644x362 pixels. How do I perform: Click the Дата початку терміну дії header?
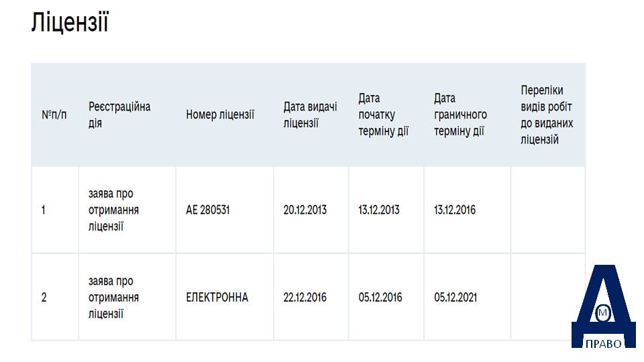tap(383, 115)
